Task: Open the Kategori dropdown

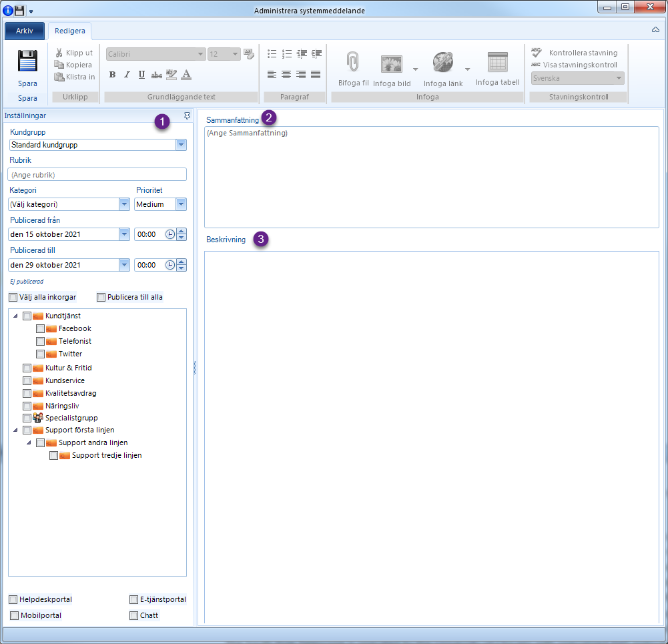Action: coord(124,204)
